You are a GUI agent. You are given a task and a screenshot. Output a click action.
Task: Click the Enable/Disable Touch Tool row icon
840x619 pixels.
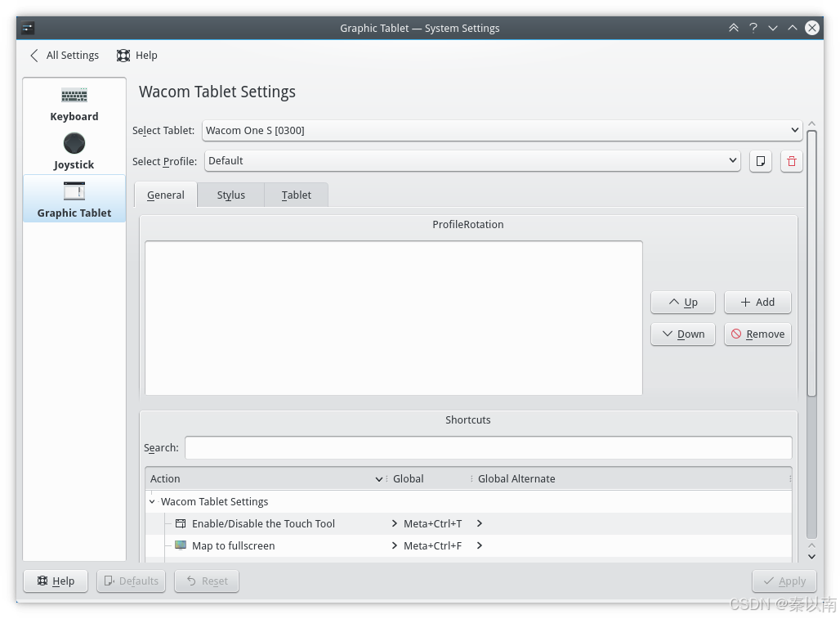(x=181, y=523)
